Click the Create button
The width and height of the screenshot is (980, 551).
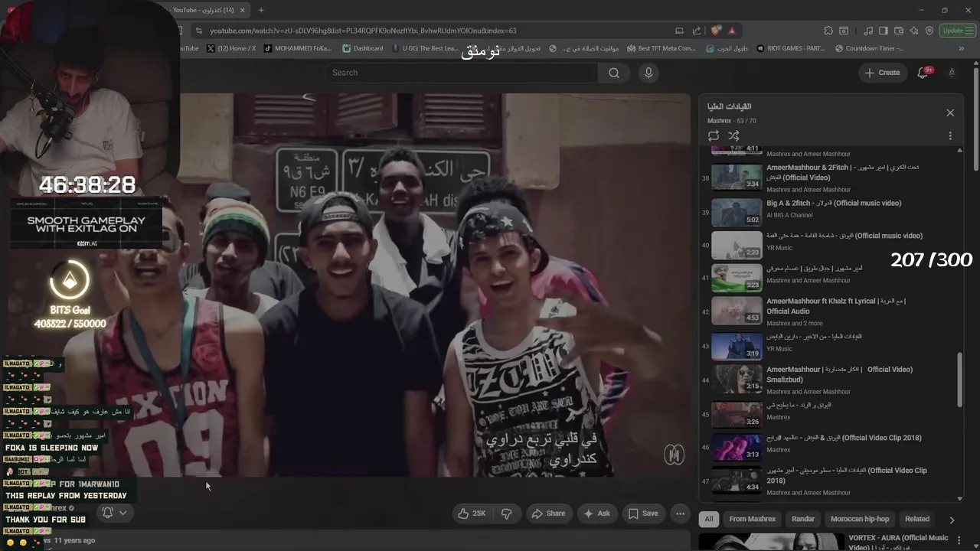882,73
